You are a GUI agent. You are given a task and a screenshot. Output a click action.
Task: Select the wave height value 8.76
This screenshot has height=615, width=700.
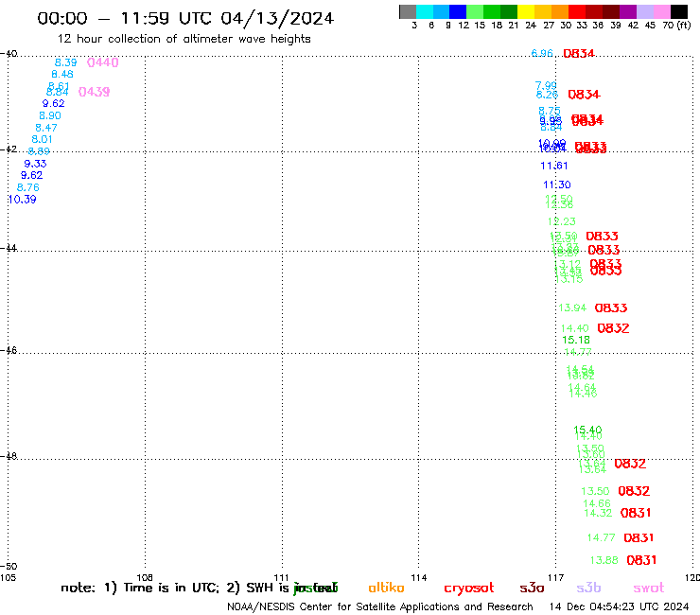pos(28,187)
